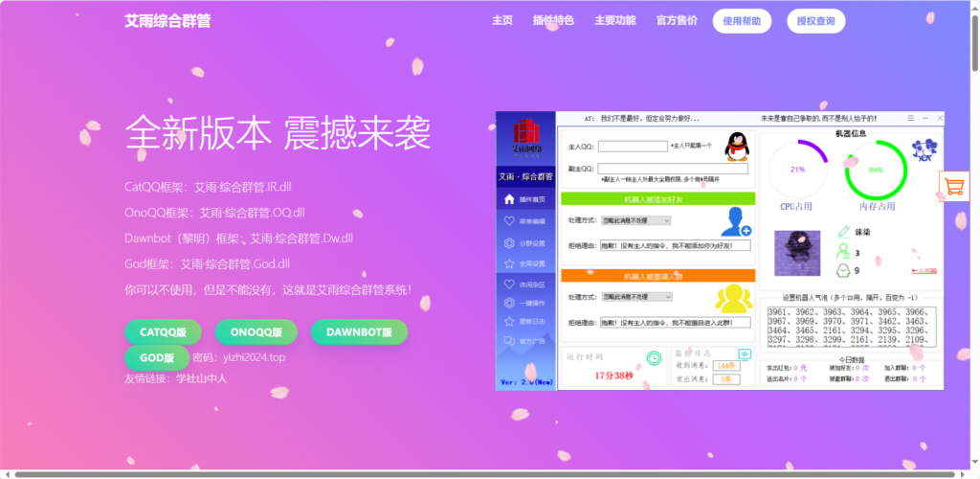
Task: Open 分群设置 gear icon in app sidebar
Action: [x=509, y=243]
